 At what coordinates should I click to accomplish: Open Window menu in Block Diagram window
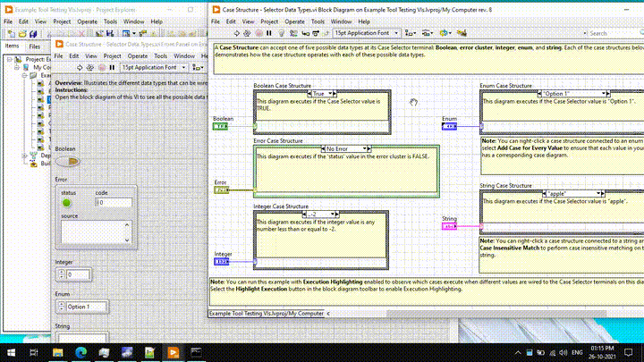click(341, 21)
